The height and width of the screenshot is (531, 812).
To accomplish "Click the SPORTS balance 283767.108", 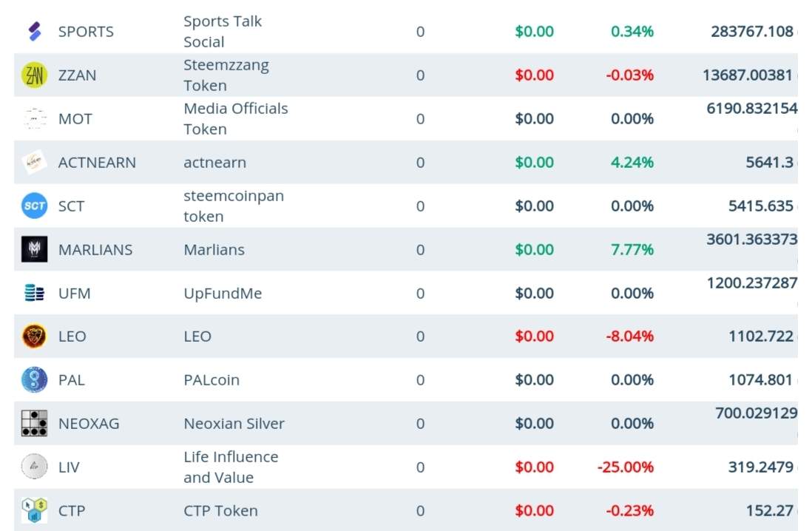I will [x=752, y=32].
